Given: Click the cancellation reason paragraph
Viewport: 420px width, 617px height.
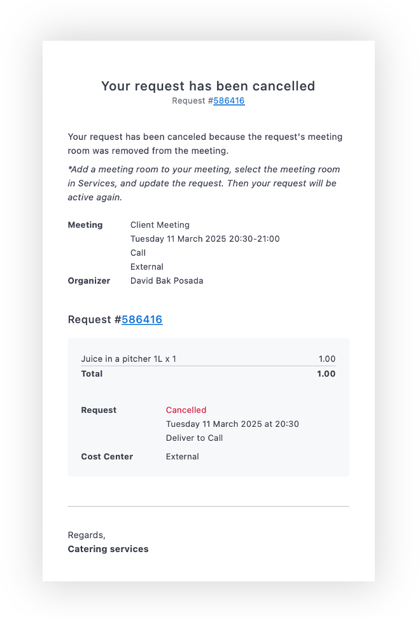Looking at the screenshot, I should coord(205,144).
